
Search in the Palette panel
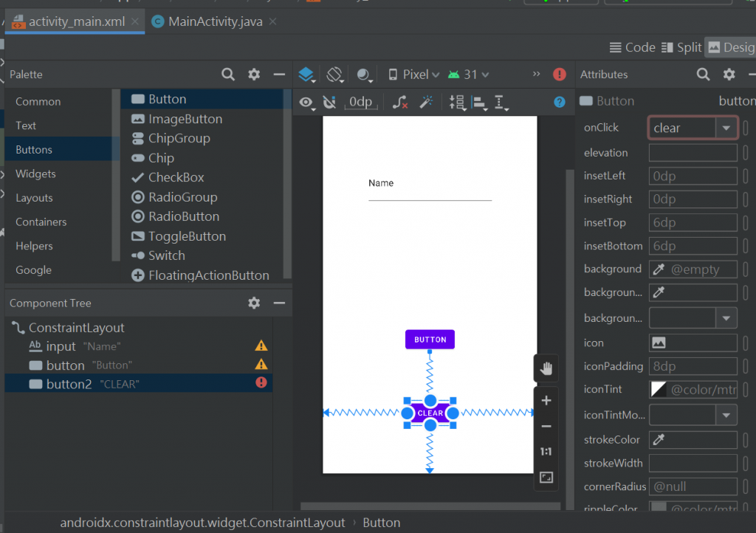pyautogui.click(x=228, y=75)
